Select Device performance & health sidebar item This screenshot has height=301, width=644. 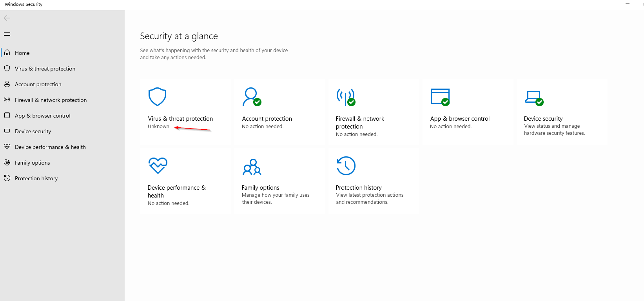pos(50,147)
